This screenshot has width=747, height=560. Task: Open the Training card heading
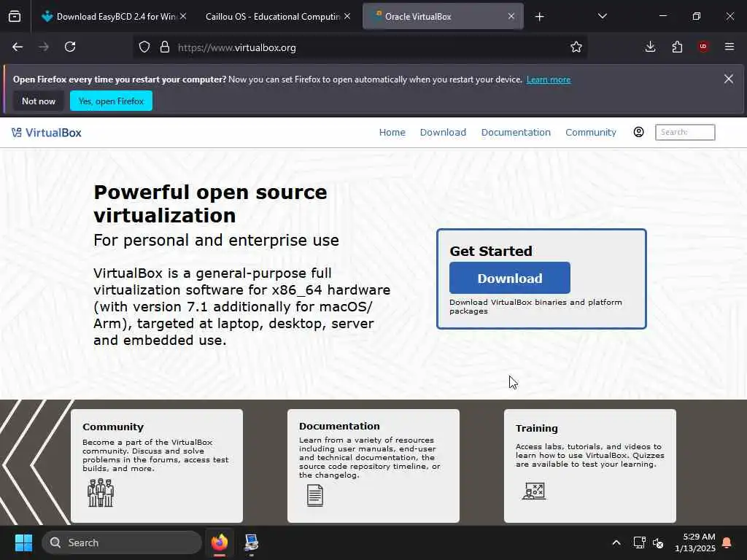[536, 428]
